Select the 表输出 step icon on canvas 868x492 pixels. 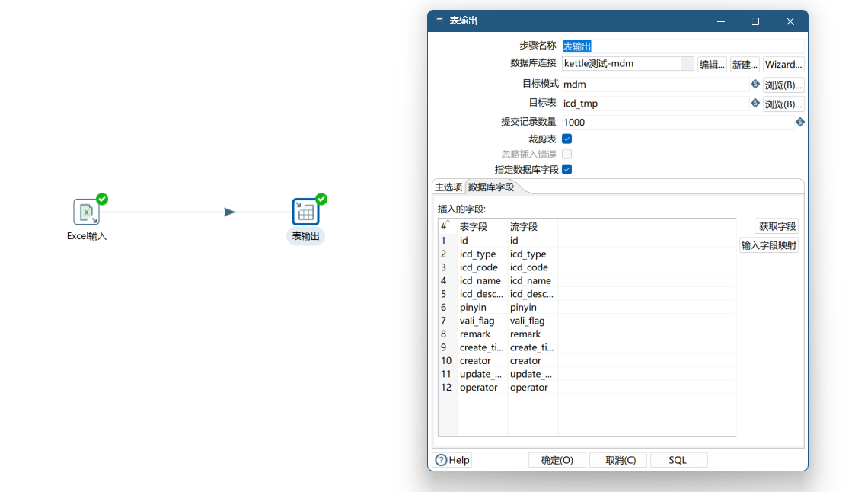[x=305, y=212]
